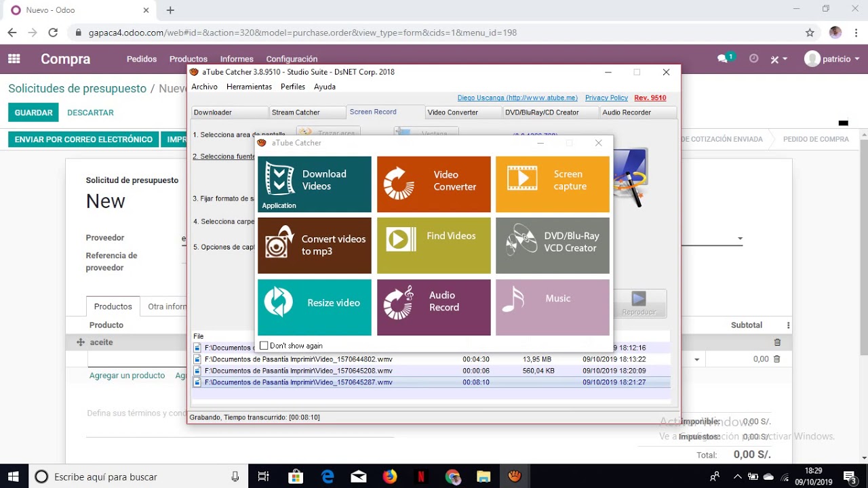Bookmark this page with the star
The height and width of the screenshot is (488, 868).
click(810, 33)
